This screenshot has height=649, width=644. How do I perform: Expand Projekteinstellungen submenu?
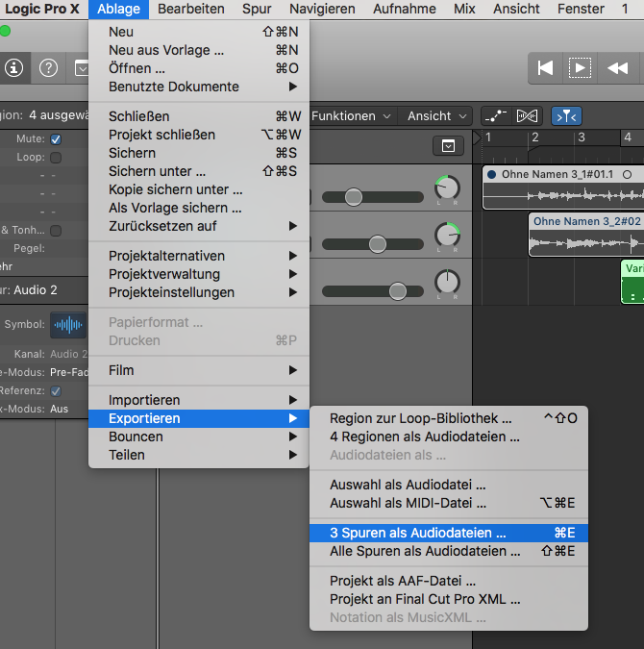click(x=199, y=292)
